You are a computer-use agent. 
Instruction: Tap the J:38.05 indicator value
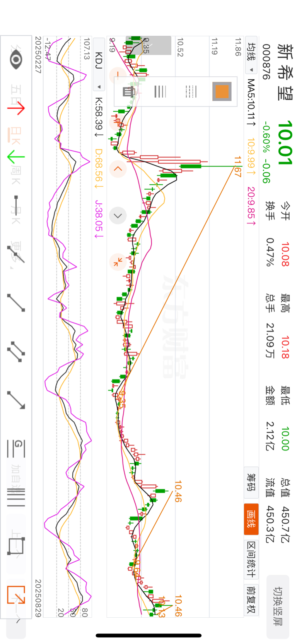point(99,219)
